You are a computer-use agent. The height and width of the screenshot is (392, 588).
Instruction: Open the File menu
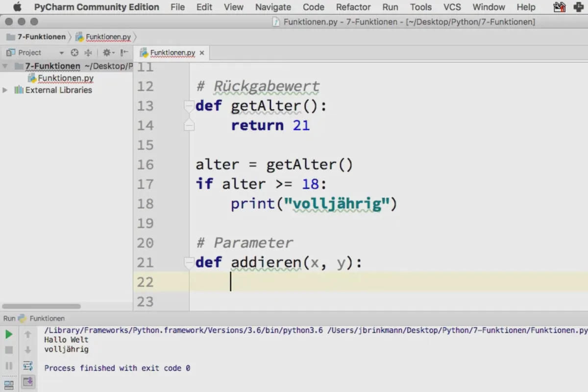click(177, 7)
